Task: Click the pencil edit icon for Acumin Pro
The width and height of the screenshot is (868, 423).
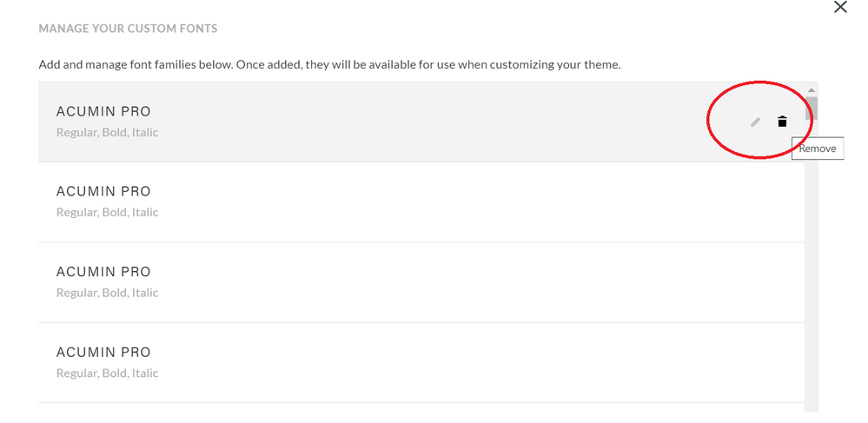Action: click(x=755, y=122)
